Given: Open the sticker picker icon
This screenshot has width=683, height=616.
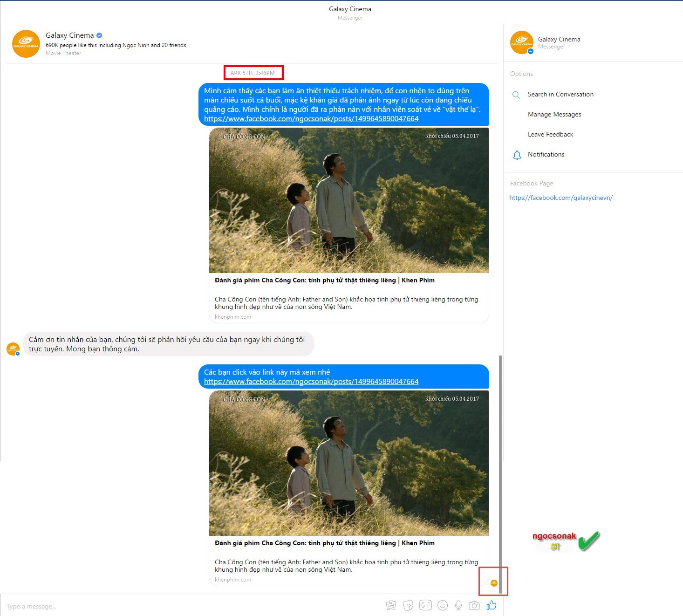Looking at the screenshot, I should point(408,605).
